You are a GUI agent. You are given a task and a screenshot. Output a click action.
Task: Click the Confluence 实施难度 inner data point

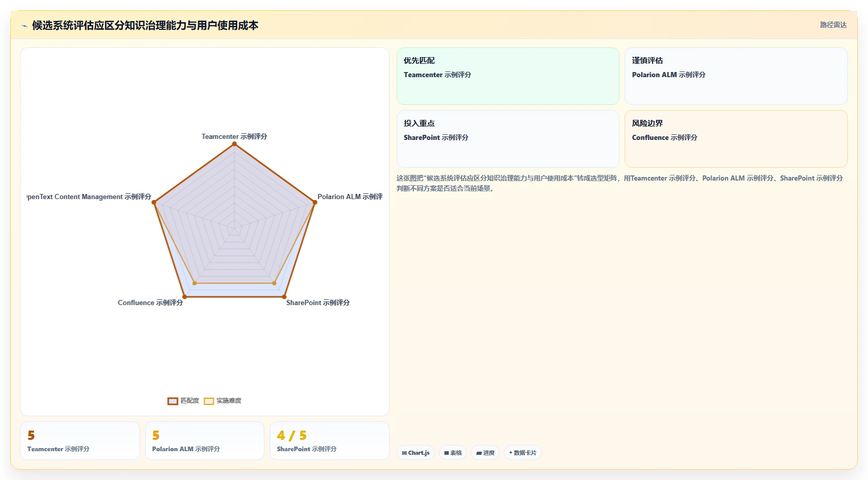coord(194,283)
